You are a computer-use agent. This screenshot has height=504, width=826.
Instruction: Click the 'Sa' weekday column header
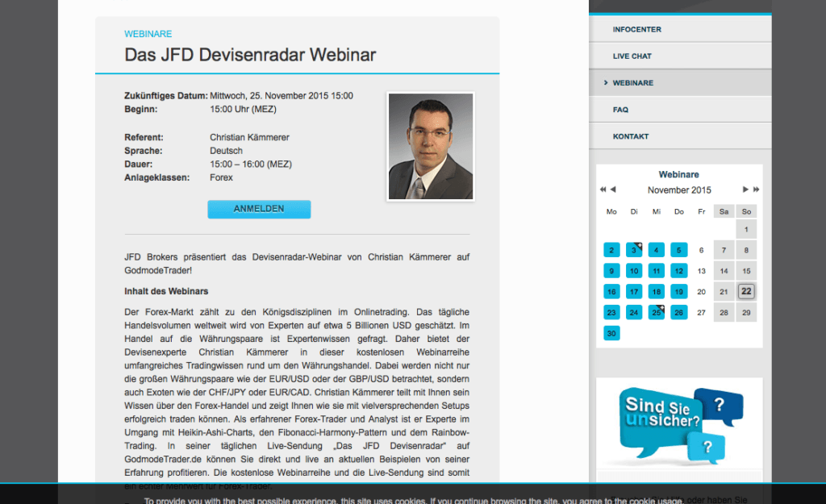click(724, 212)
